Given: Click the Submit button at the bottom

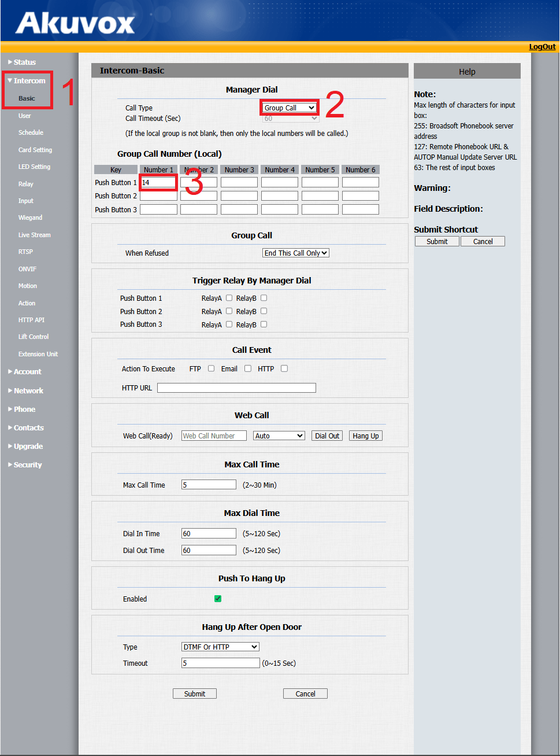Looking at the screenshot, I should 194,693.
